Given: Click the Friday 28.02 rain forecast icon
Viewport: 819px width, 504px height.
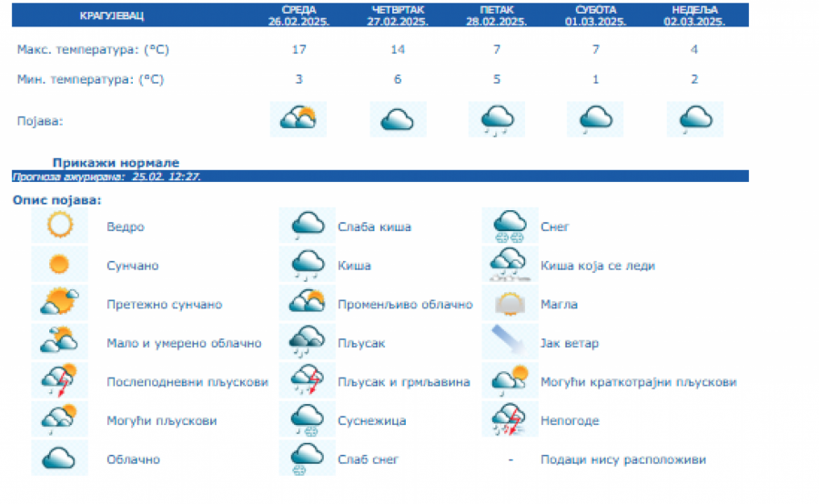Looking at the screenshot, I should (497, 119).
